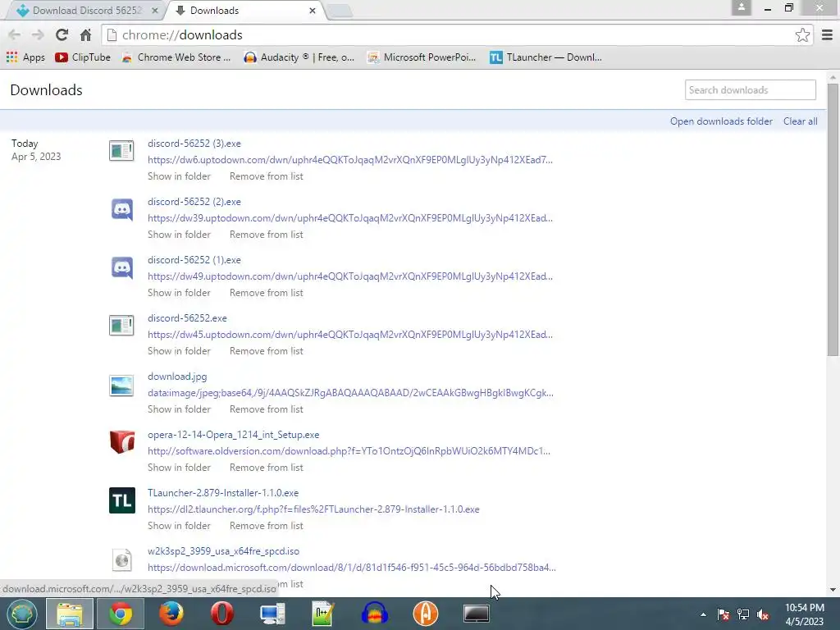
Task: Open the ClipTube bookmark
Action: tap(83, 57)
